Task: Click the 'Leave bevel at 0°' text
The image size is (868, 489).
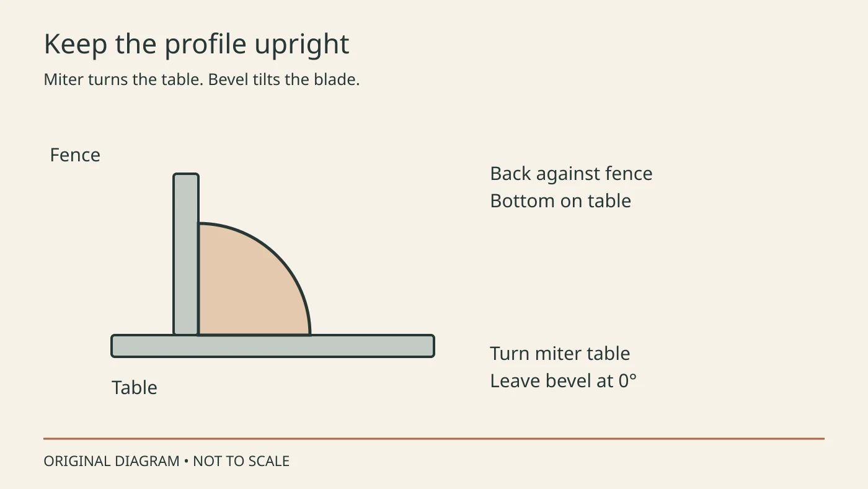Action: [x=563, y=381]
